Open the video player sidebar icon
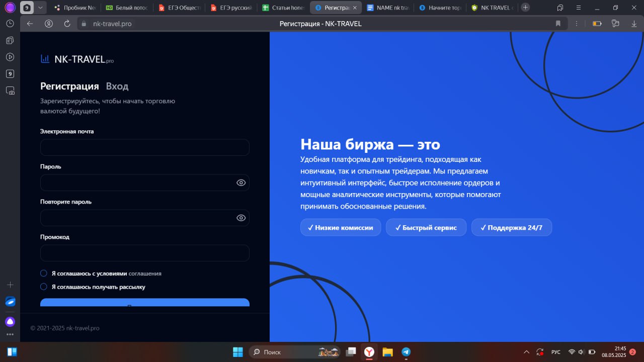644x362 pixels. coord(10,57)
